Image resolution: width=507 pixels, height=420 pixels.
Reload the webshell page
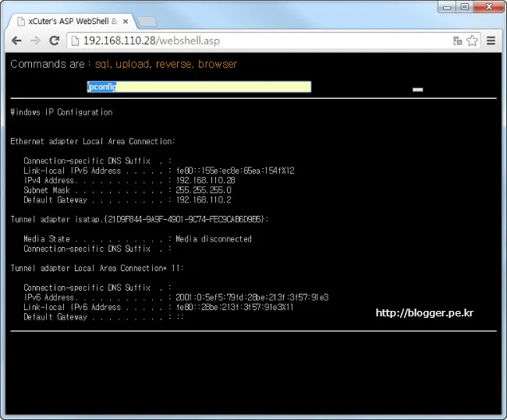point(55,41)
